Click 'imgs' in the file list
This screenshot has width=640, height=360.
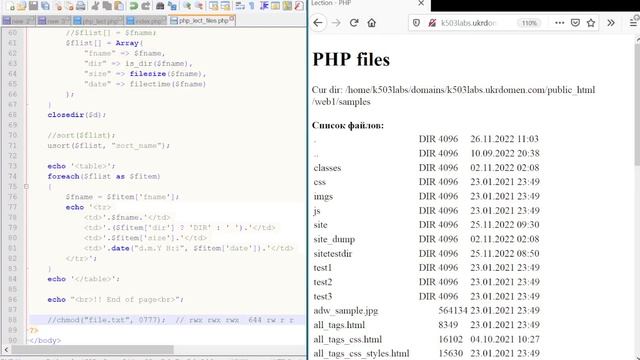323,196
